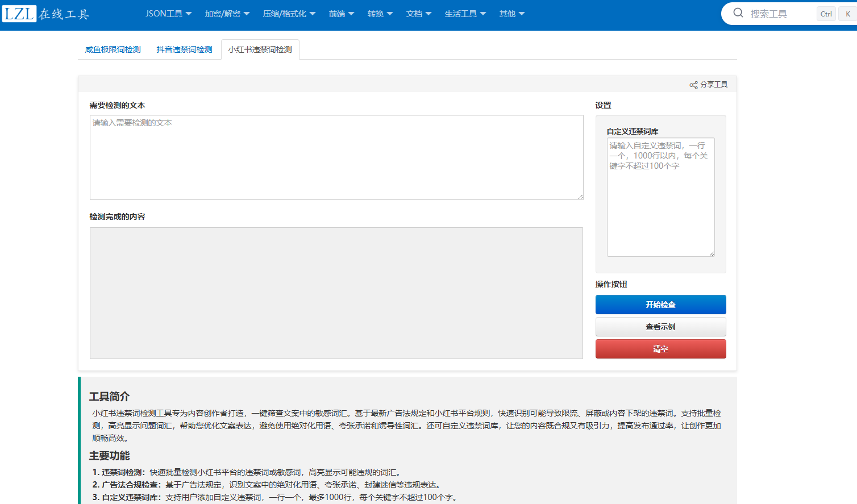Click the 自定义违禁词库 textarea

click(x=660, y=197)
